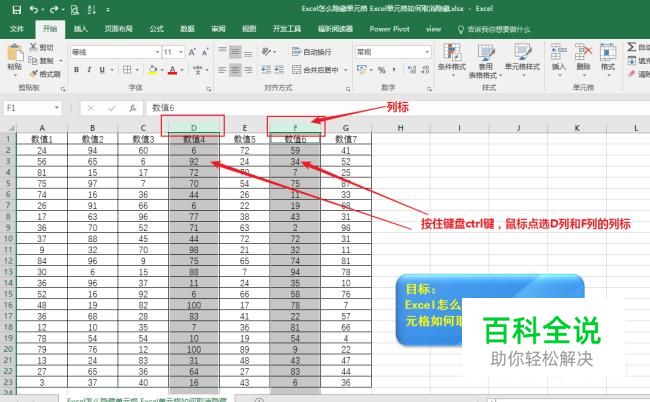This screenshot has height=402, width=650.
Task: Open the number format dropdown (常规)
Action: click(427, 52)
